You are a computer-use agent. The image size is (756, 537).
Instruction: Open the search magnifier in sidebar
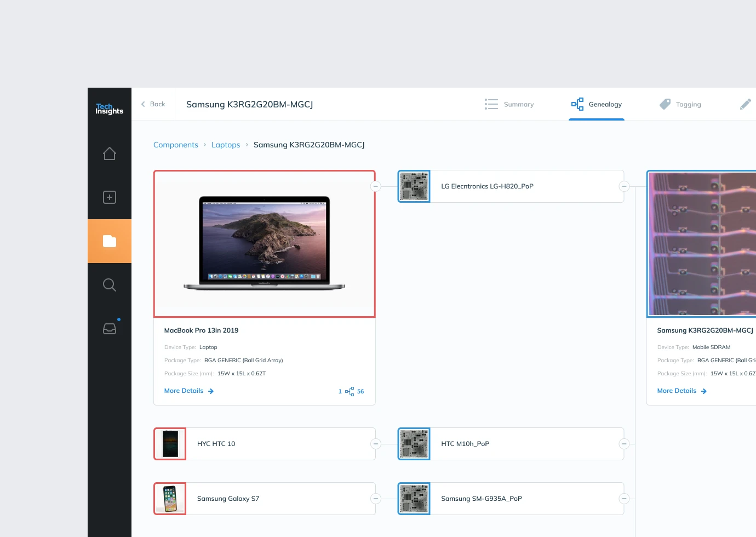tap(110, 285)
